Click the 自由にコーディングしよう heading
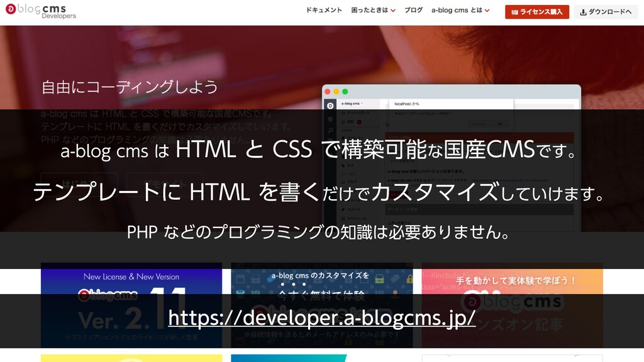644x362 pixels. [x=130, y=87]
